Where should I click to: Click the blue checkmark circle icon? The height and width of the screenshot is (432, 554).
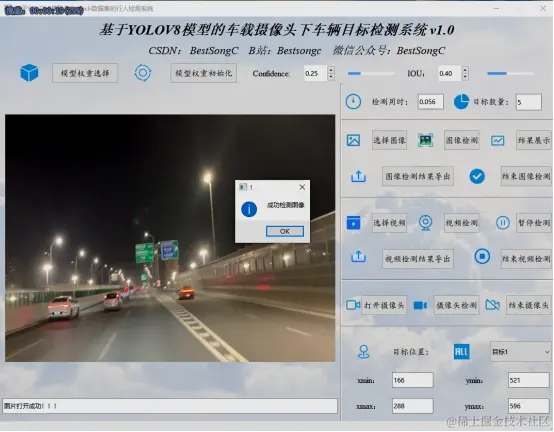coord(477,176)
